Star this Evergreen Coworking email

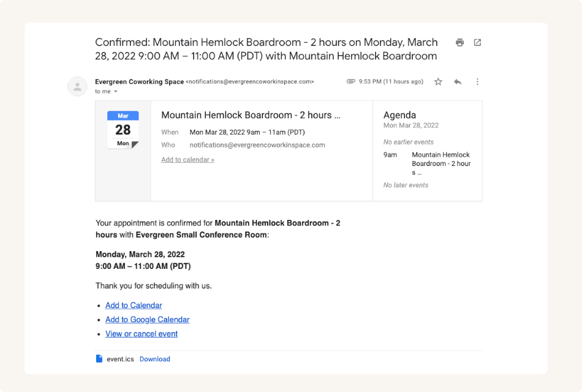pyautogui.click(x=438, y=81)
